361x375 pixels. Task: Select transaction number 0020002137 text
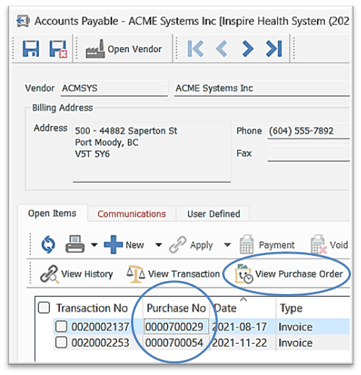[100, 327]
